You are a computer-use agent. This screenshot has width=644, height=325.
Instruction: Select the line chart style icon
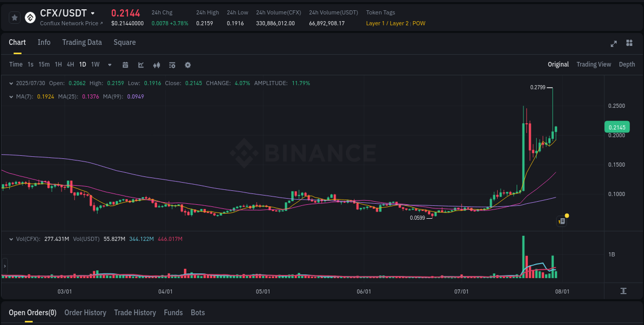[140, 64]
